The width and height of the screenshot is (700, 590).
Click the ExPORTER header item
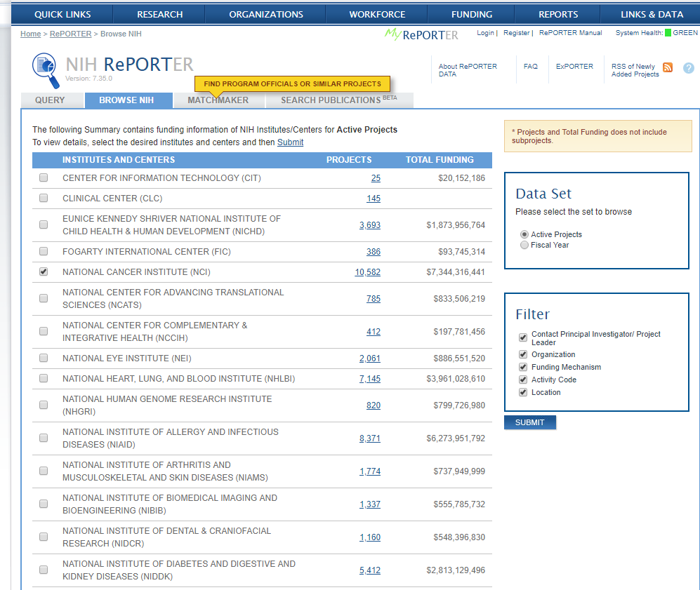coord(574,66)
